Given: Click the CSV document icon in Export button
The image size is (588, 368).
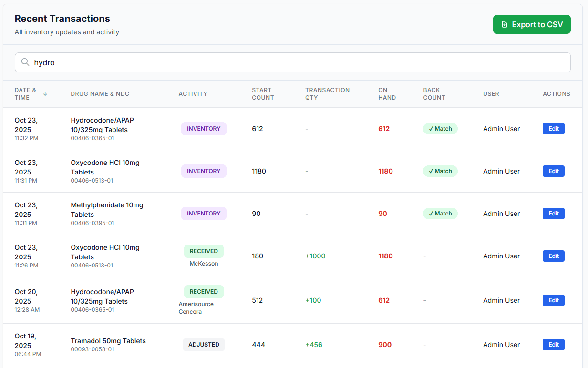Looking at the screenshot, I should pyautogui.click(x=504, y=24).
